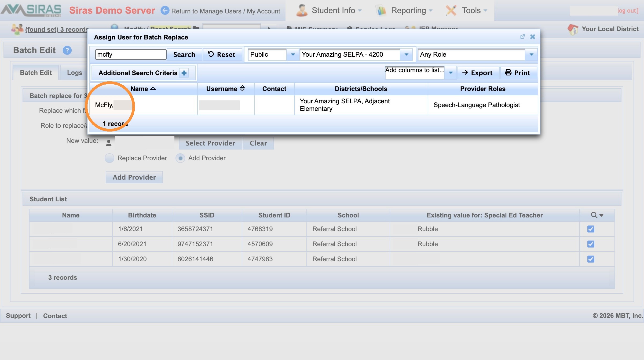Click the Username sort arrows
This screenshot has width=644, height=360.
point(242,88)
